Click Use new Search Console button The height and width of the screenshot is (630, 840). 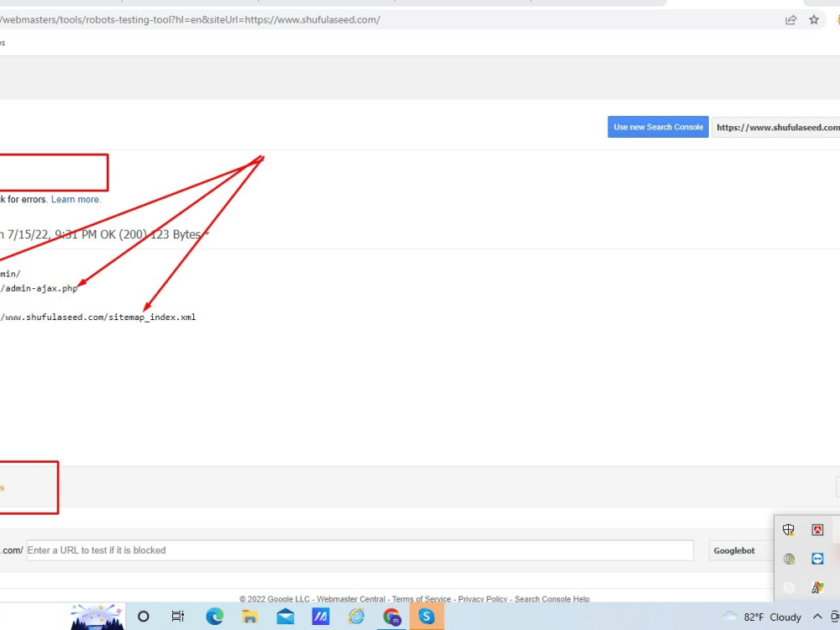pos(658,127)
